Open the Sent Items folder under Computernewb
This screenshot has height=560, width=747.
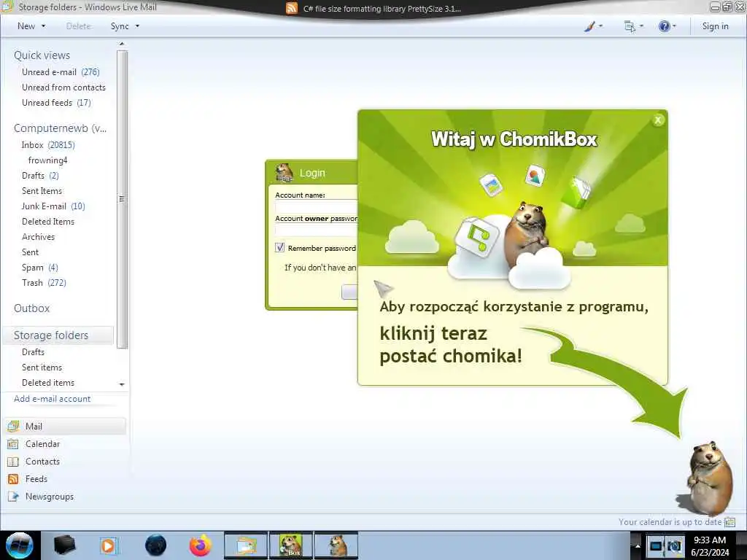coord(42,190)
